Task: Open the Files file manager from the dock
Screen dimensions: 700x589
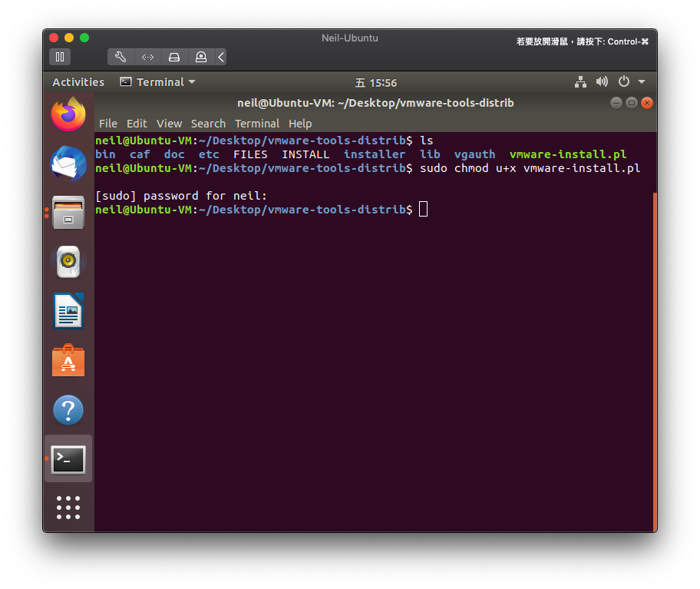Action: coord(68,213)
